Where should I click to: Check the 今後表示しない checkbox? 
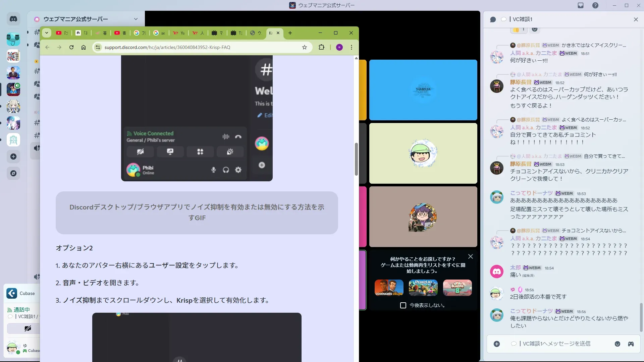click(403, 305)
